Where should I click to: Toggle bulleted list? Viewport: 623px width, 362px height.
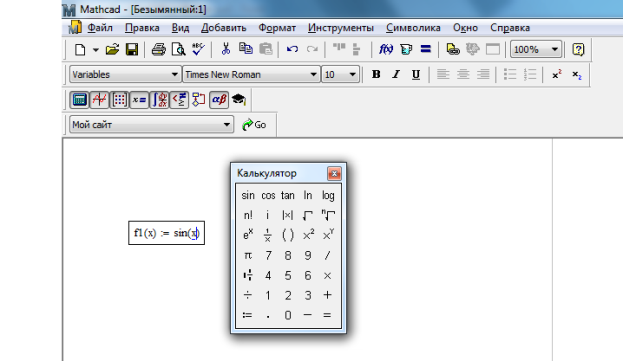510,75
